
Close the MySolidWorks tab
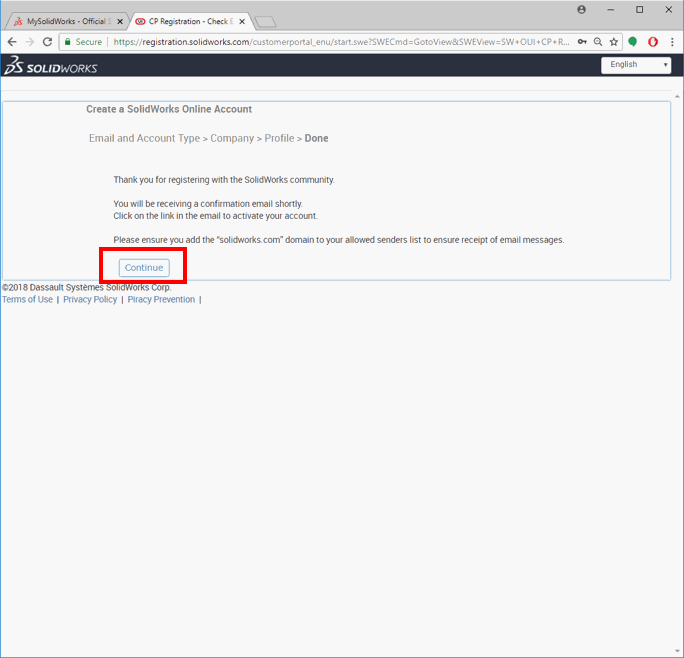(120, 21)
